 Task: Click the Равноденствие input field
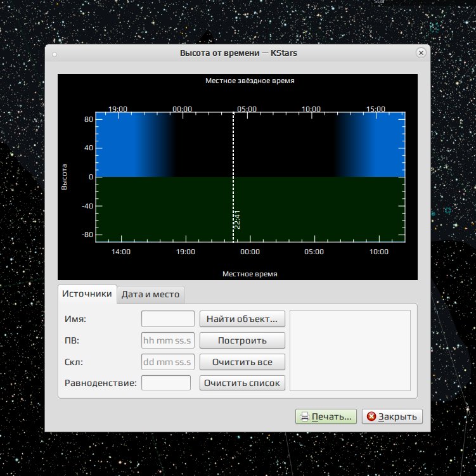pyautogui.click(x=166, y=383)
